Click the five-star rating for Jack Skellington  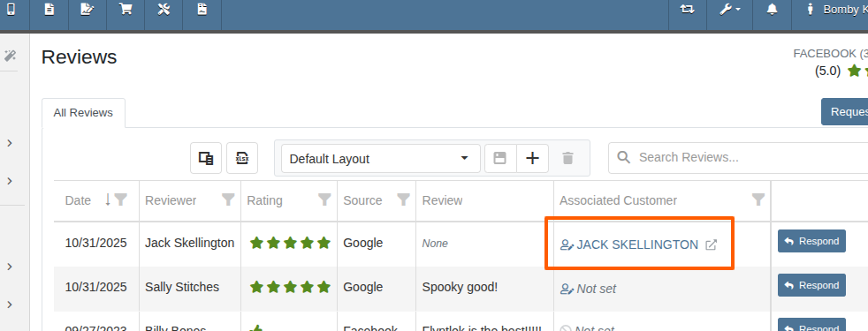tap(290, 243)
